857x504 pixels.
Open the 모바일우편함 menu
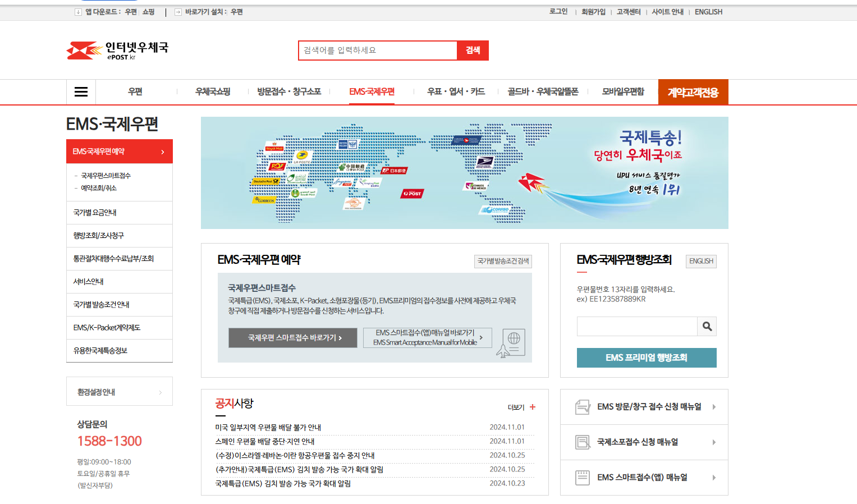pos(623,92)
